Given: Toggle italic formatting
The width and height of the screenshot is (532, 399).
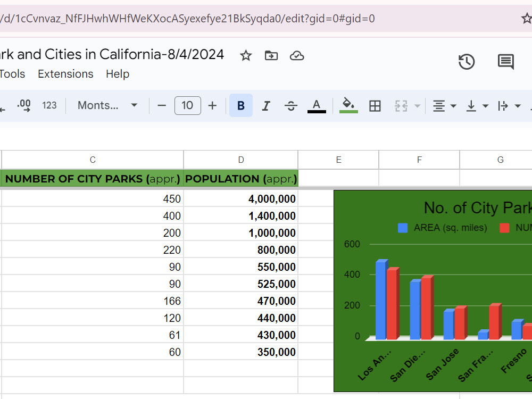Looking at the screenshot, I should (x=266, y=105).
